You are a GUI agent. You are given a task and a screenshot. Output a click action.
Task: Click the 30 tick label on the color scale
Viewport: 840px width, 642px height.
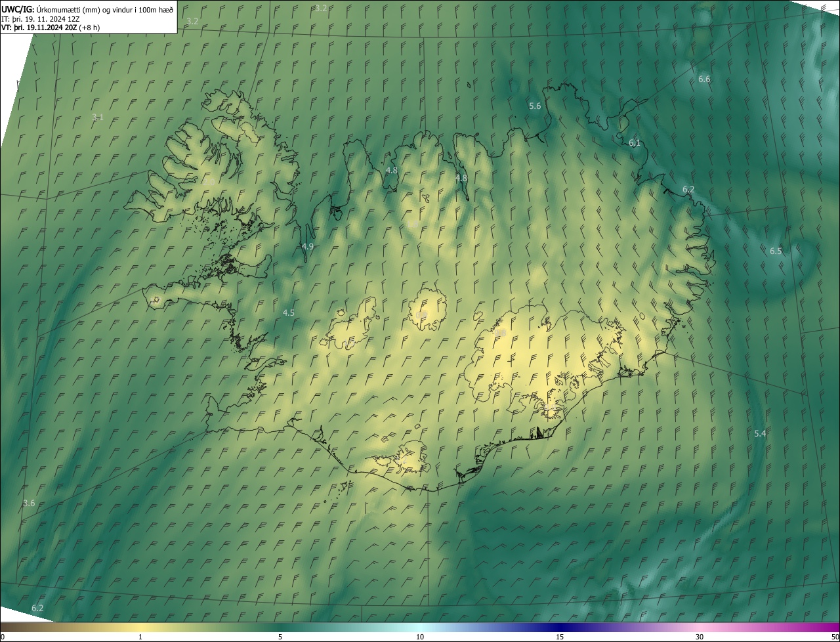click(700, 637)
